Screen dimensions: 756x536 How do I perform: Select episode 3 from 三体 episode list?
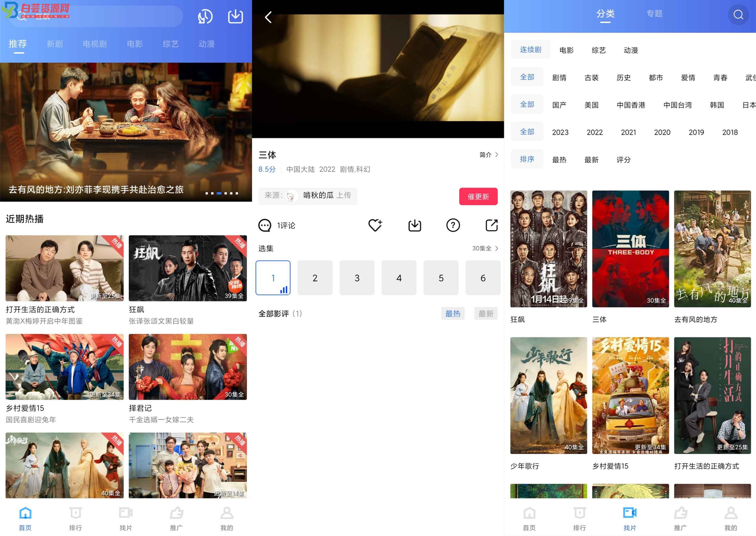pyautogui.click(x=356, y=277)
